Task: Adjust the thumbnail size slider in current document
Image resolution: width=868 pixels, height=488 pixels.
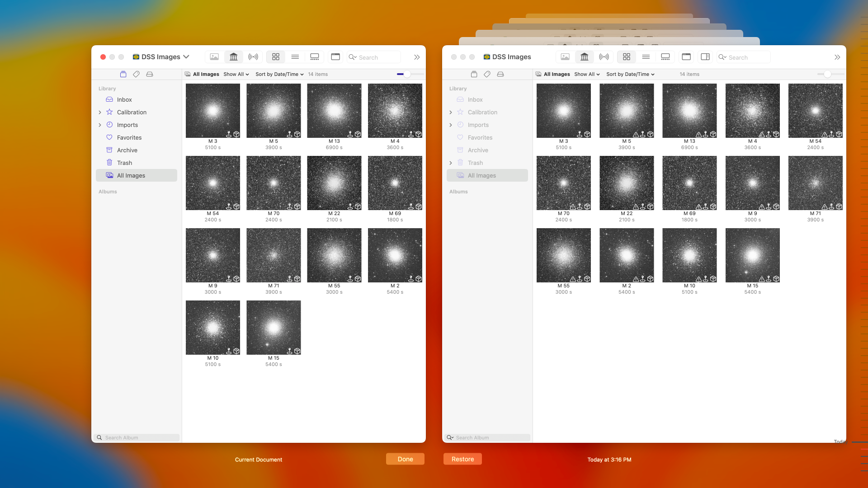Action: 407,74
